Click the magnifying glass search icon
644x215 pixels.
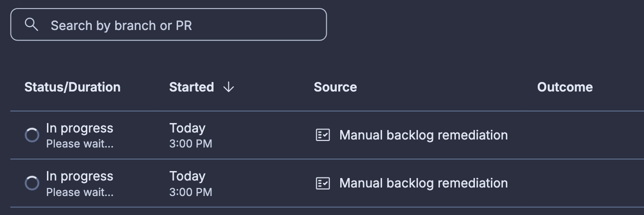coord(31,24)
